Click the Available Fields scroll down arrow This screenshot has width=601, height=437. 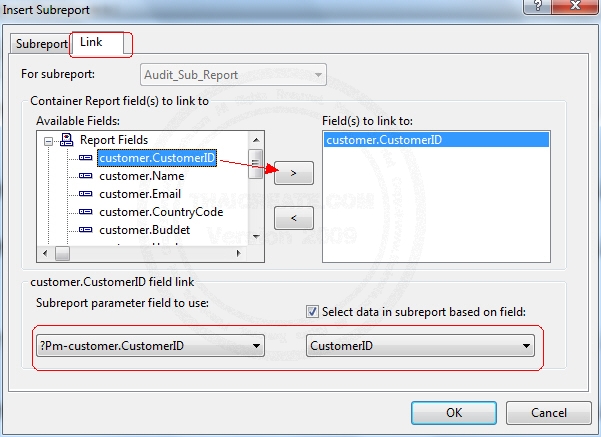point(256,237)
